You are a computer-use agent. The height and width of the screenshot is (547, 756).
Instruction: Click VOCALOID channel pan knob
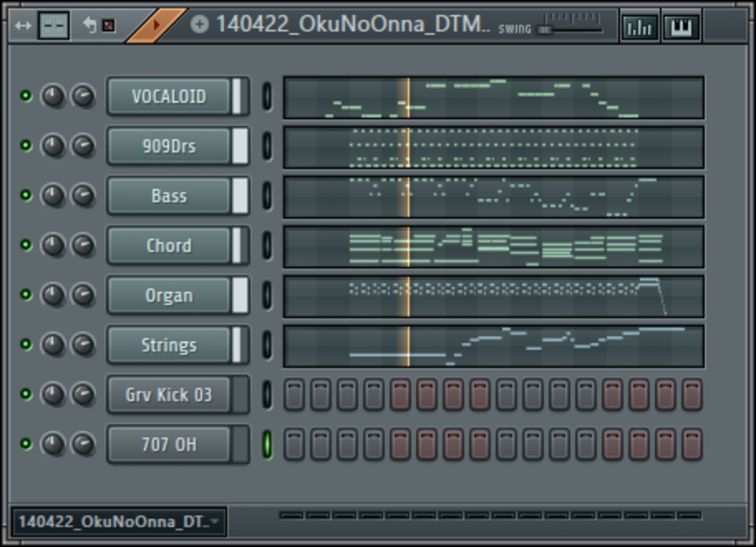pos(53,96)
